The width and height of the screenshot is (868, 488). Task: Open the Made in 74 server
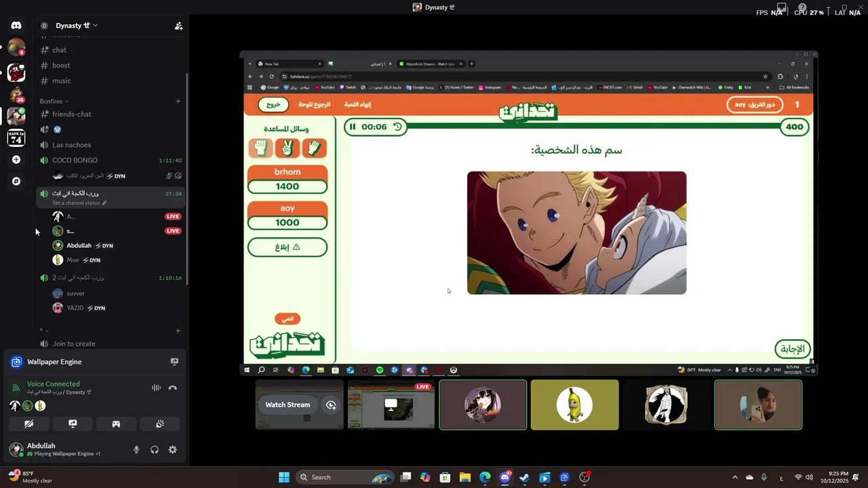click(x=16, y=138)
